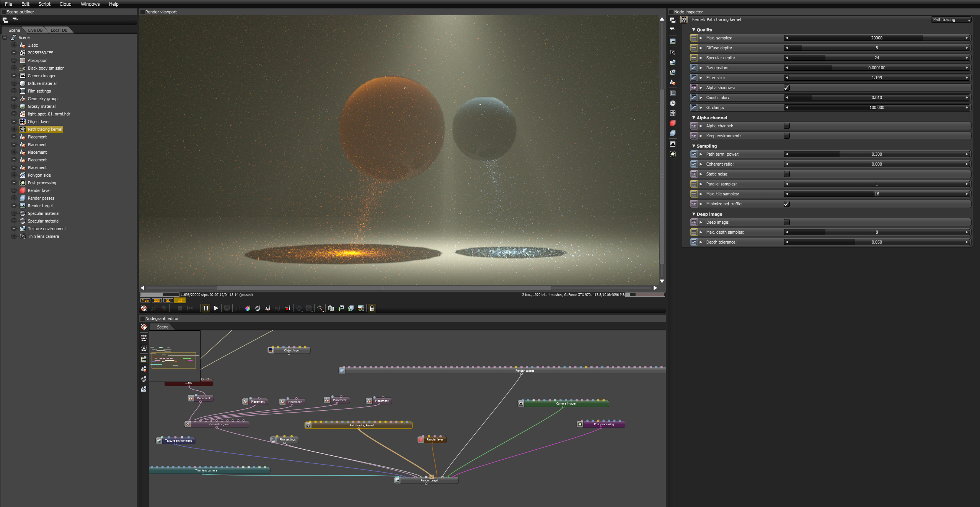Select the SSS render pass button
The width and height of the screenshot is (980, 507).
click(157, 301)
